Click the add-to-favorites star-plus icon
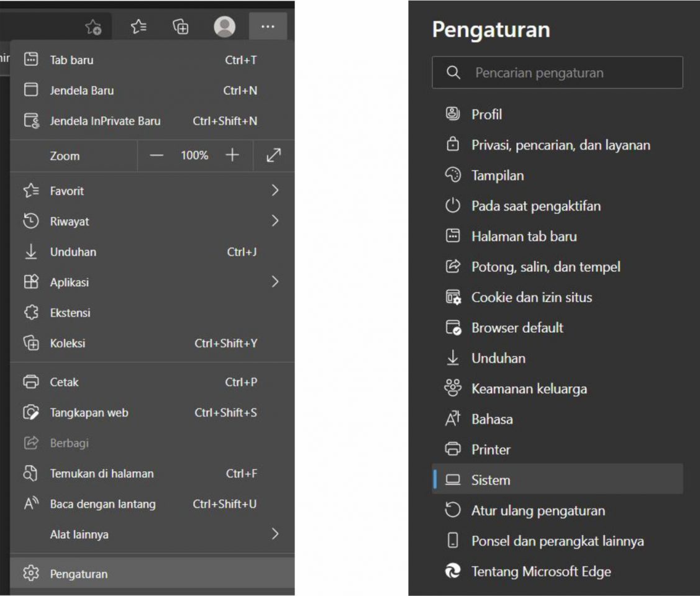This screenshot has width=700, height=596. [94, 27]
